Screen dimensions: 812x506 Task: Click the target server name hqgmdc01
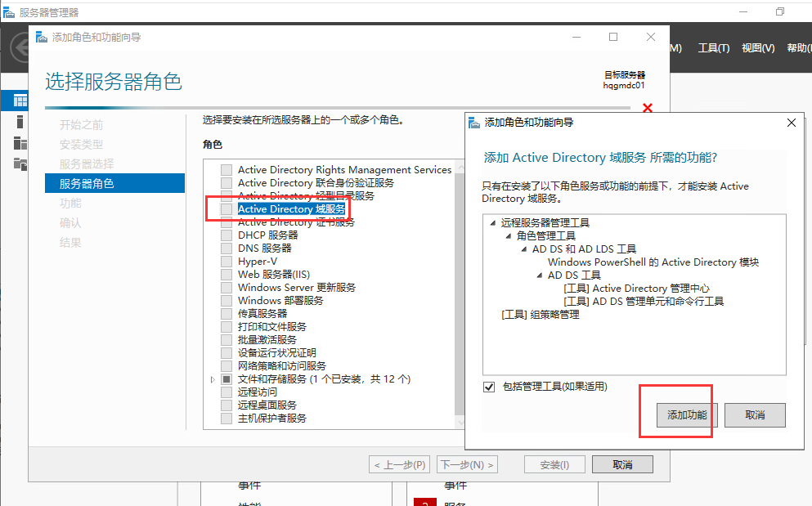point(623,86)
